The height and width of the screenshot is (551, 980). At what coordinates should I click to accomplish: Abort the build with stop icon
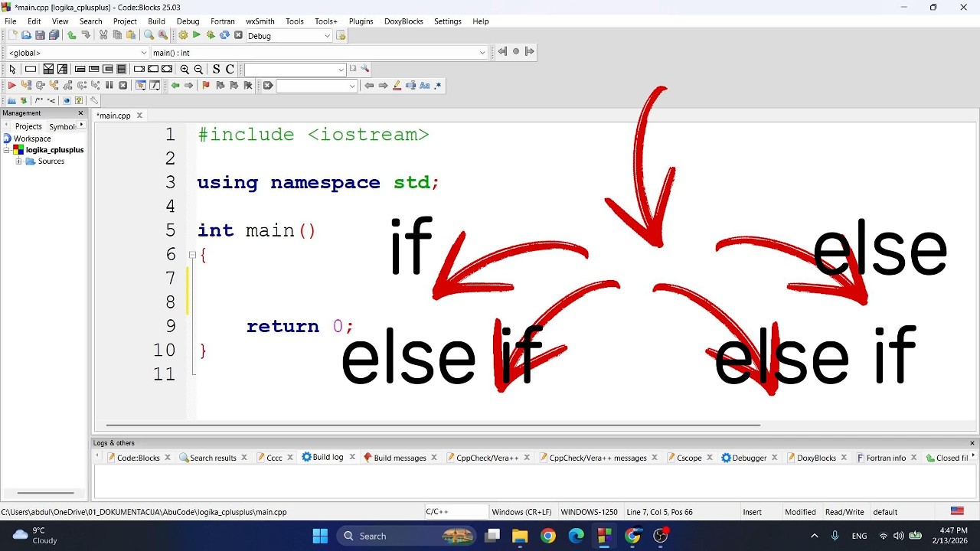tap(238, 35)
